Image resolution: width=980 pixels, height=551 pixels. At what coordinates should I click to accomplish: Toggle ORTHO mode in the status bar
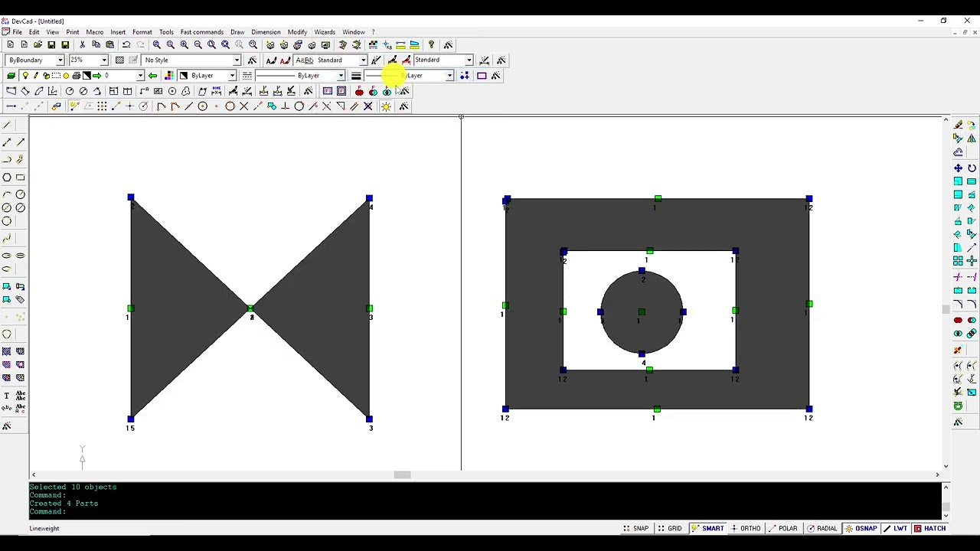point(746,529)
